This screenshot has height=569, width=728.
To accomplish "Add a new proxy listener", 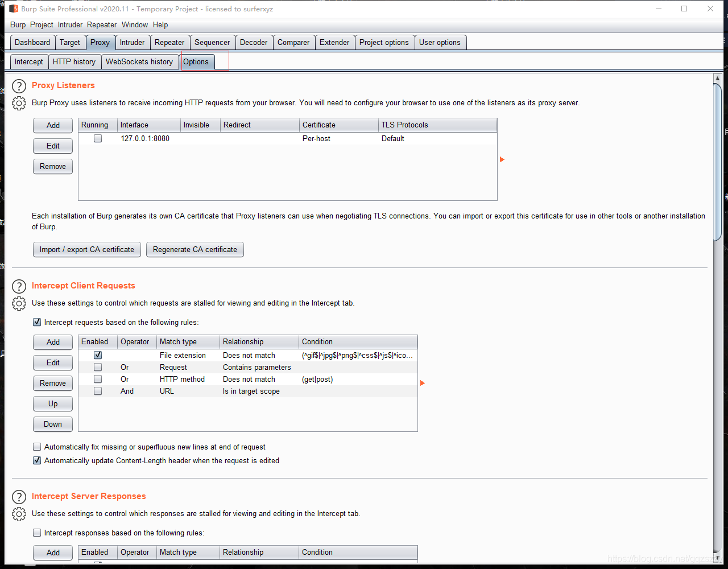I will pyautogui.click(x=53, y=125).
